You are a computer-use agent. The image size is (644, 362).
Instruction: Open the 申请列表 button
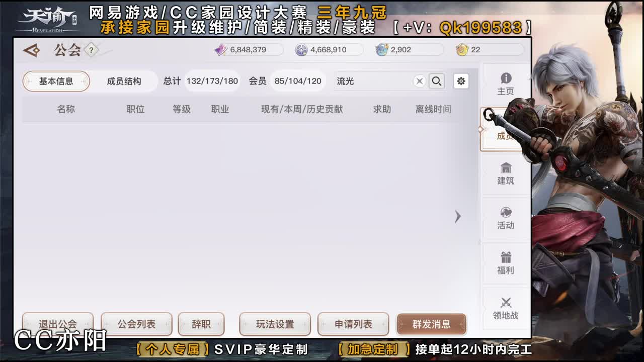pos(353,324)
